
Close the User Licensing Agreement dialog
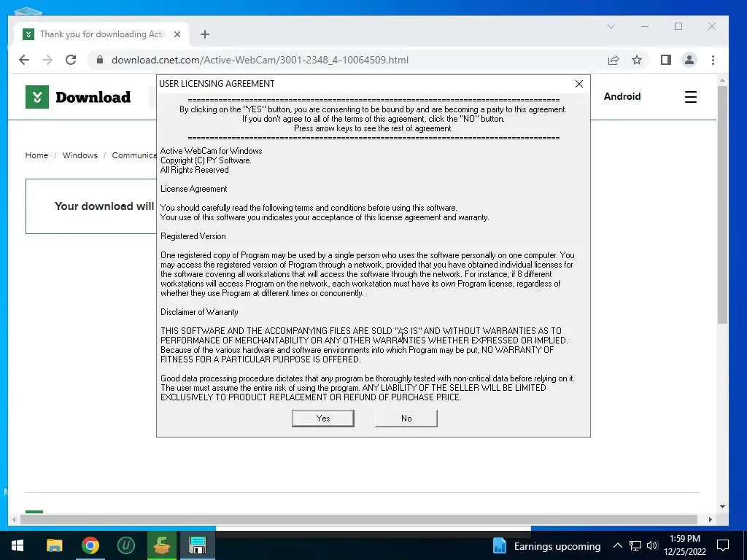pyautogui.click(x=578, y=84)
